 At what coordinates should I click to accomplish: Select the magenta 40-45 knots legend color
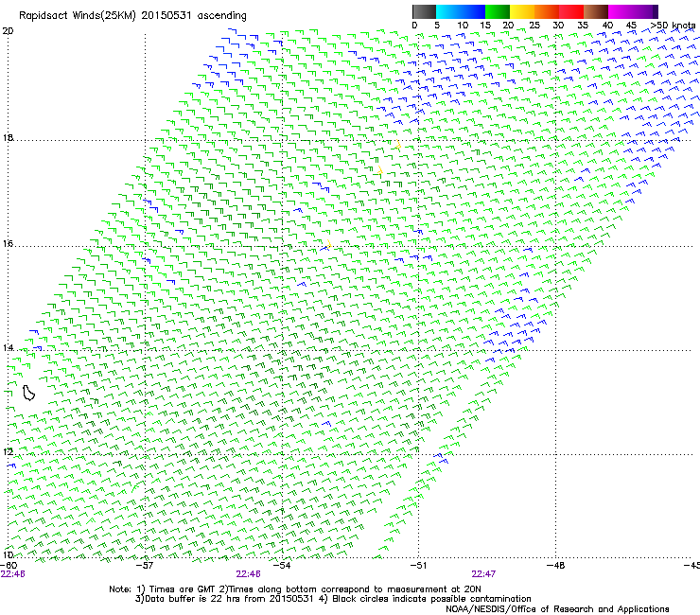point(621,11)
